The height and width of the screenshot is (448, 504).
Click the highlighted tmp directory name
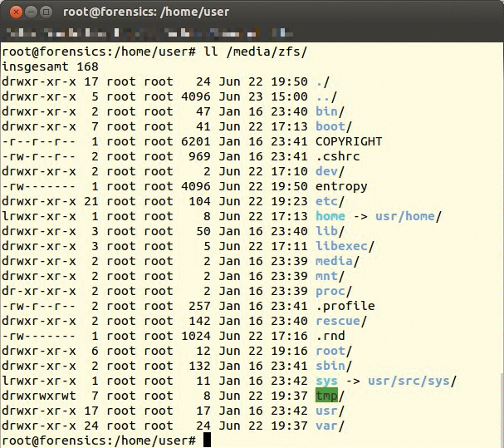click(x=326, y=396)
